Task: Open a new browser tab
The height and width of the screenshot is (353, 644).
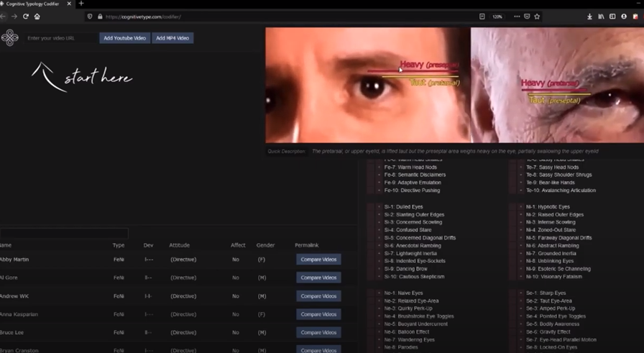Action: pos(81,4)
